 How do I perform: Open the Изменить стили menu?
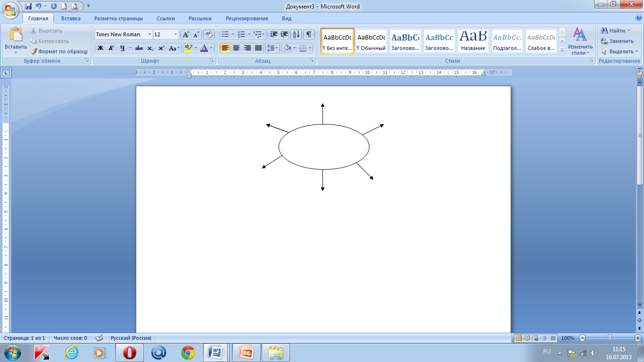click(x=580, y=41)
